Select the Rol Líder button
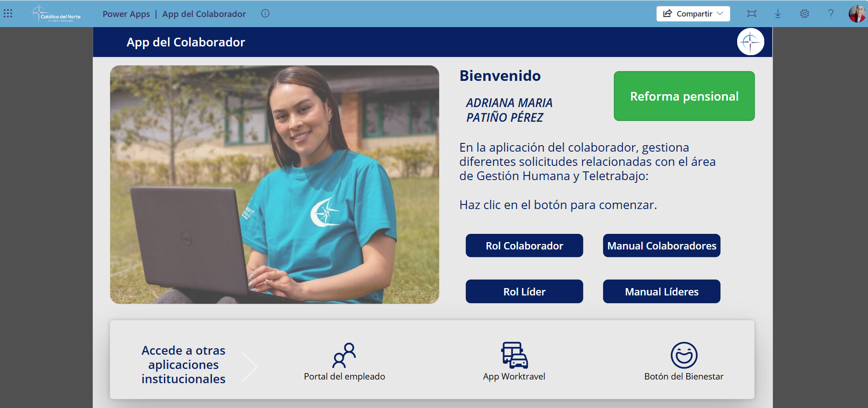Viewport: 868px width, 408px height. click(524, 291)
